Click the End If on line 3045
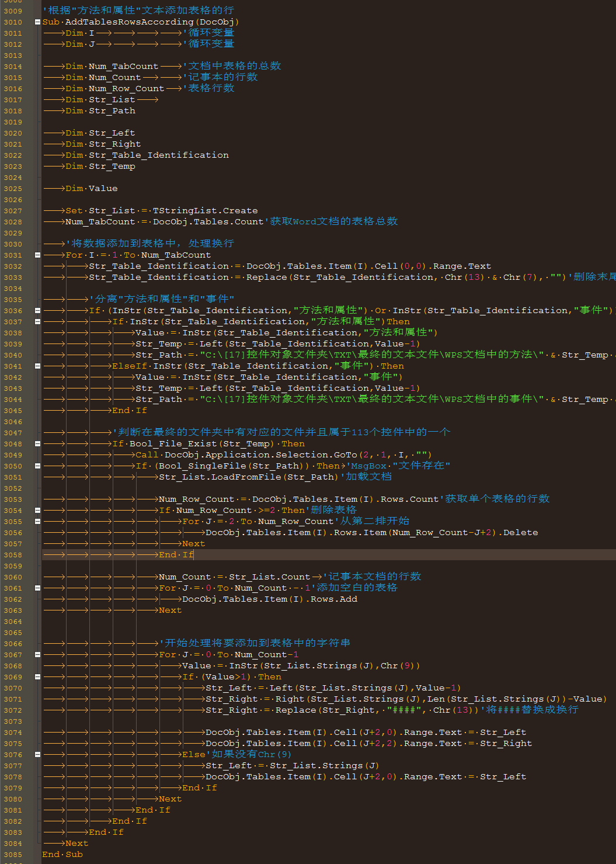The width and height of the screenshot is (616, 864). pyautogui.click(x=130, y=411)
